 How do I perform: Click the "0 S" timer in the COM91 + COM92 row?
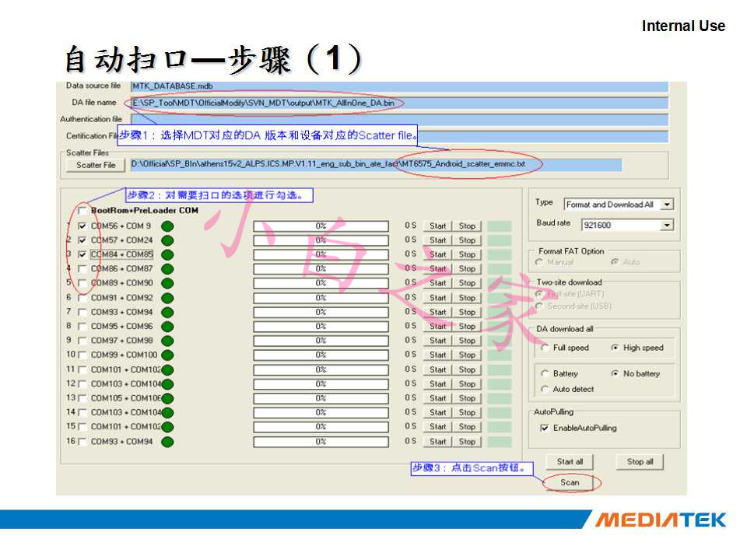click(411, 297)
